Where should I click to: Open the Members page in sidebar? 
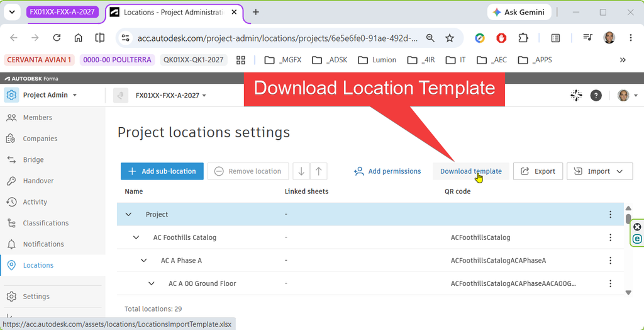37,118
